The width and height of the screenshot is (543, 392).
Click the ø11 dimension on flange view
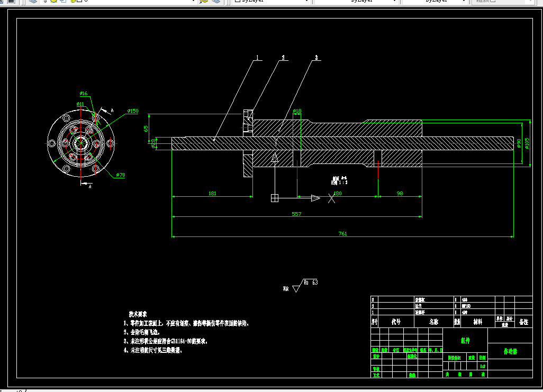(x=80, y=104)
